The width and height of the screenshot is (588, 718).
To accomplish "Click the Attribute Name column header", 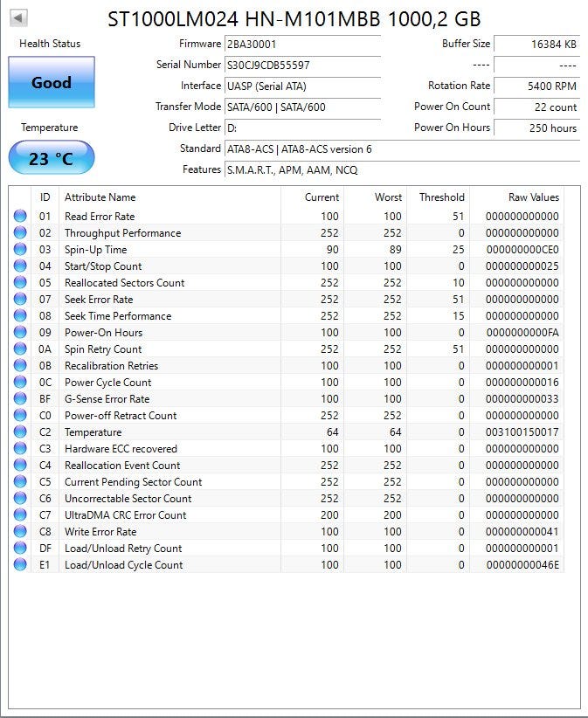I will tap(100, 197).
